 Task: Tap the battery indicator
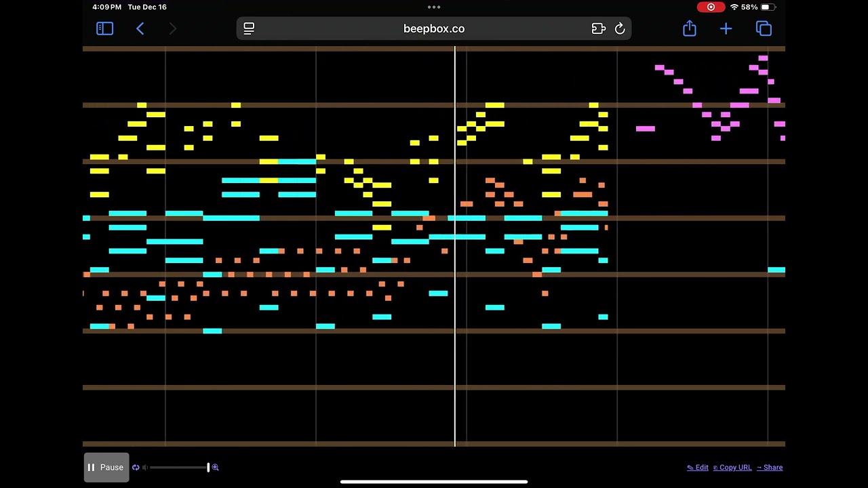pos(768,7)
